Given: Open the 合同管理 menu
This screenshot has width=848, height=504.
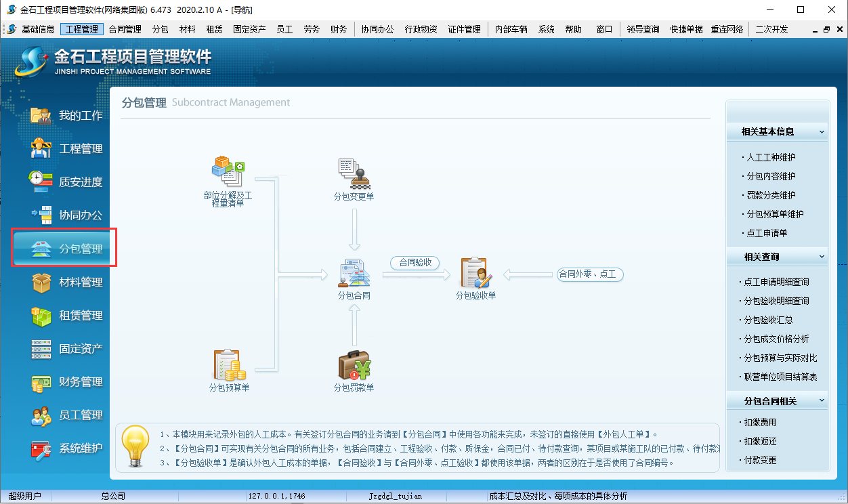Looking at the screenshot, I should point(125,29).
